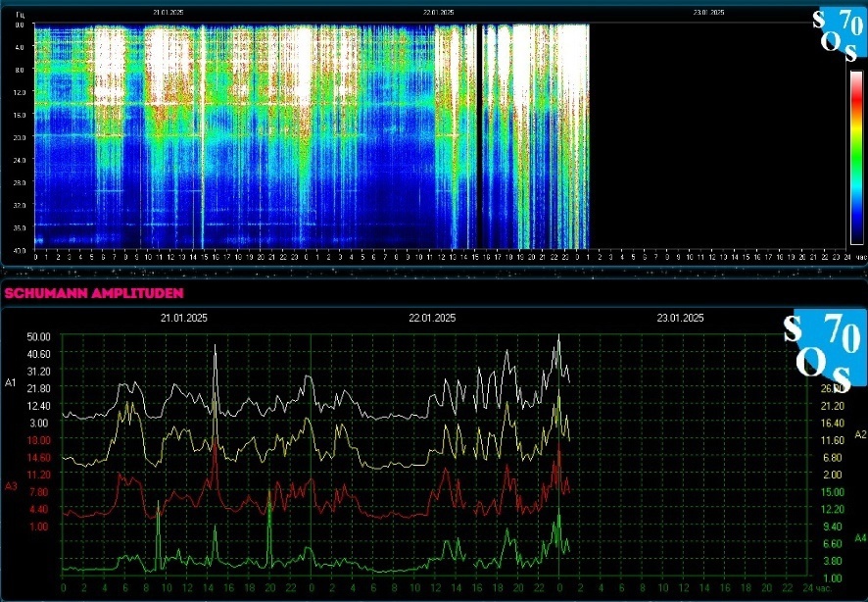Screen dimensions: 868x602
Task: Select the 23.01.2025 date above the amplitude chart
Action: 680,319
